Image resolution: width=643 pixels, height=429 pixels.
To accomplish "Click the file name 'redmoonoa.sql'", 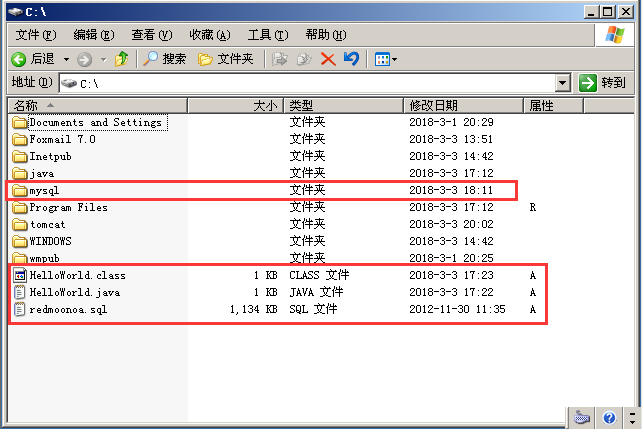I will pos(68,310).
